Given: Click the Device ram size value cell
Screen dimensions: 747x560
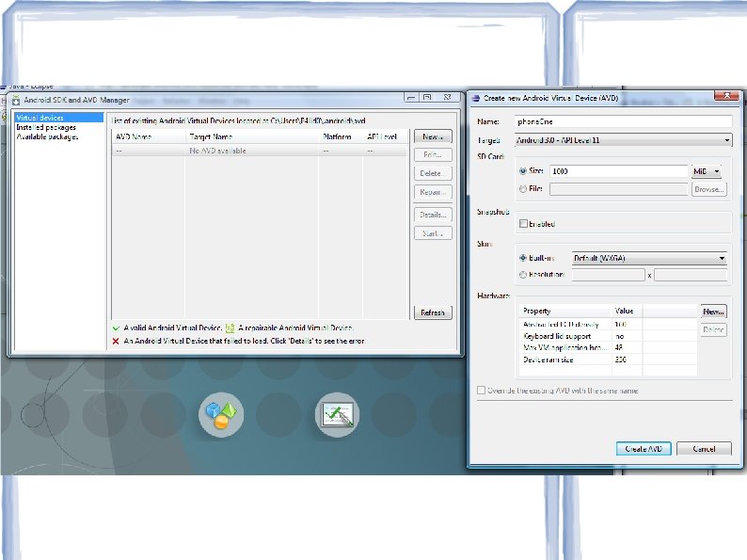Looking at the screenshot, I should [x=627, y=360].
